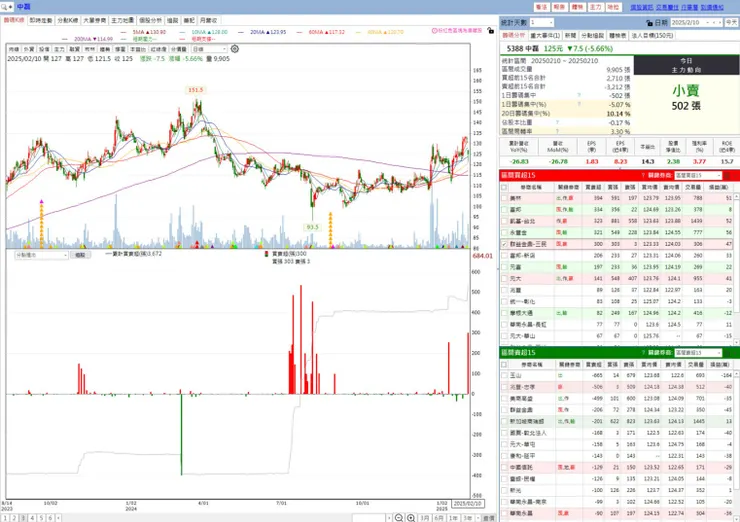Click the green icon right of sell list dropdown

(727, 353)
